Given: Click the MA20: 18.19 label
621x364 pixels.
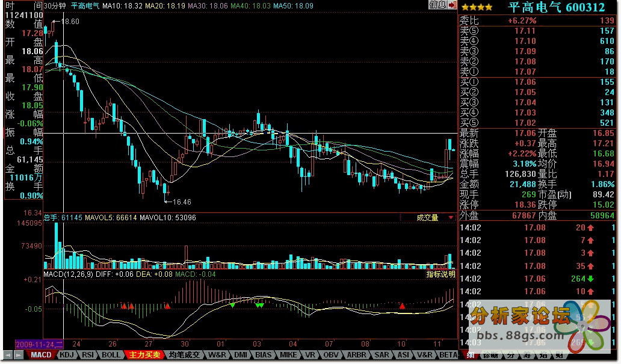Looking at the screenshot, I should (x=165, y=6).
